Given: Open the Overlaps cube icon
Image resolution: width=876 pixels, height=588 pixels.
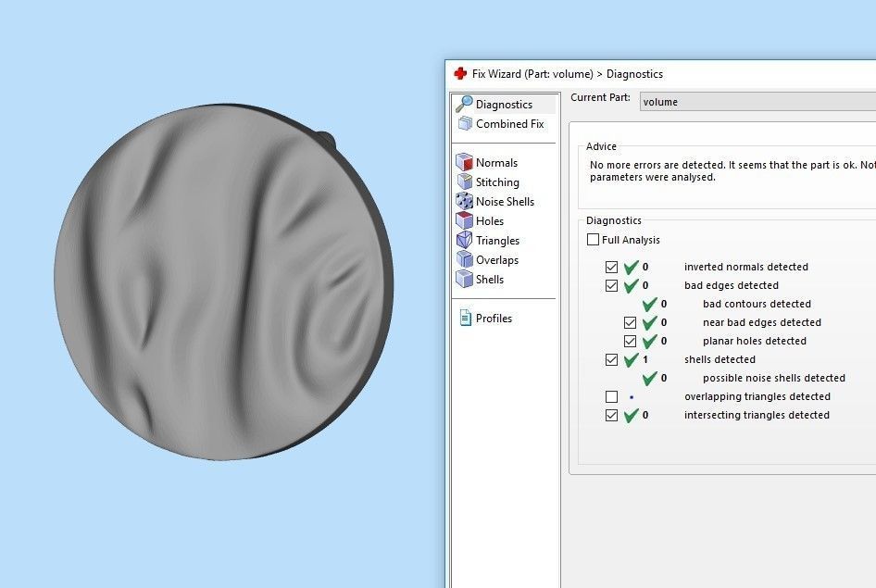Looking at the screenshot, I should point(464,259).
